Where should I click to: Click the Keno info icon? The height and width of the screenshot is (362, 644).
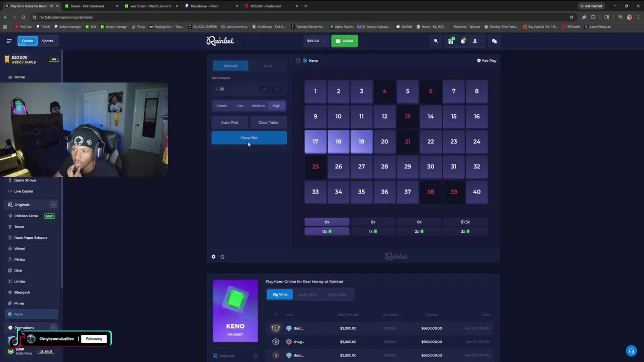(298, 60)
